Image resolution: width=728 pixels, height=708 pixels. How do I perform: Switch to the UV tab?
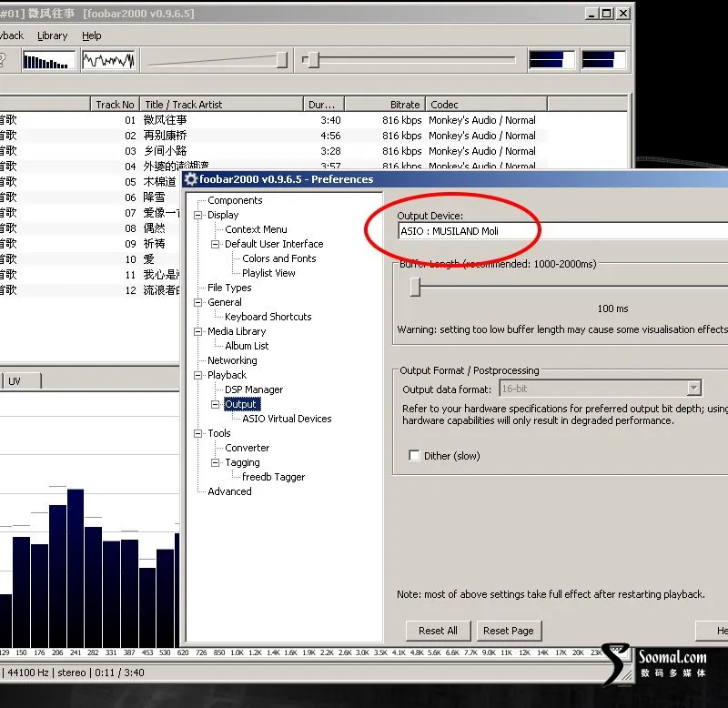click(x=21, y=381)
